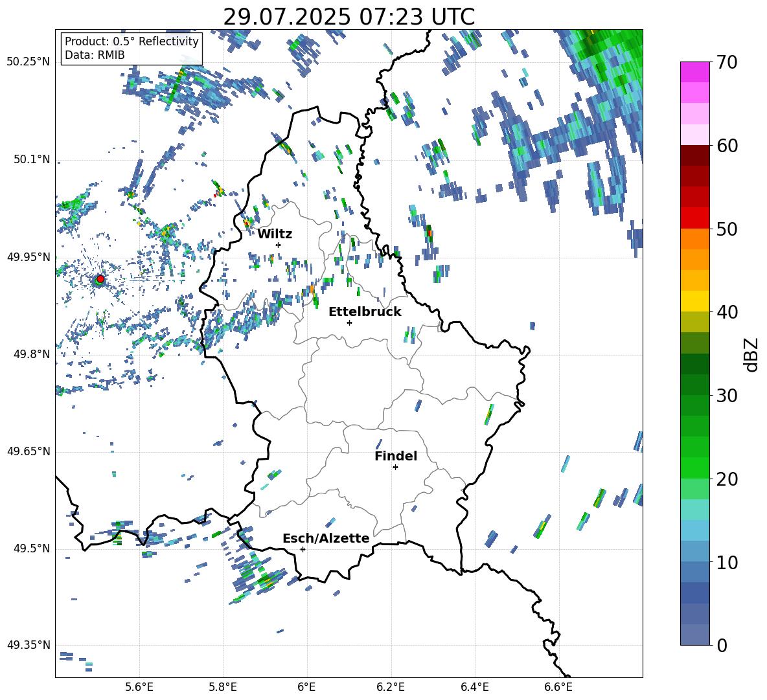Click the 49.95°N latitude label

29,256
